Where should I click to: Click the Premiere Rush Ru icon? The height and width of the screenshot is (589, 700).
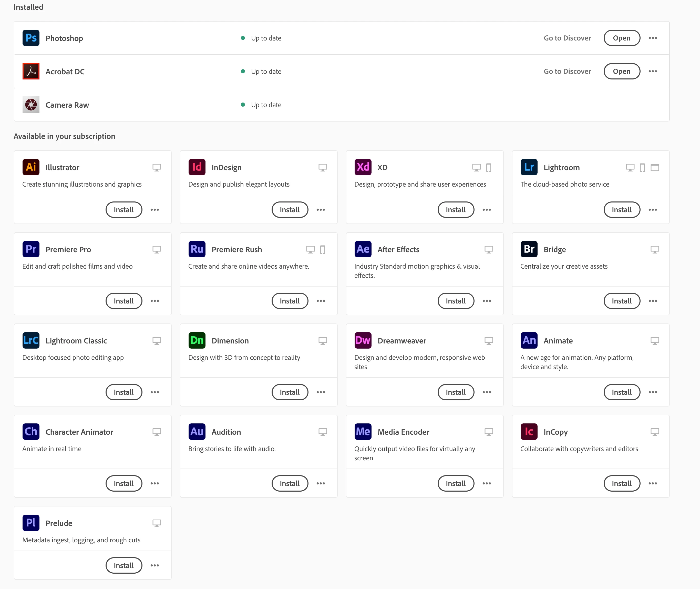pyautogui.click(x=197, y=249)
